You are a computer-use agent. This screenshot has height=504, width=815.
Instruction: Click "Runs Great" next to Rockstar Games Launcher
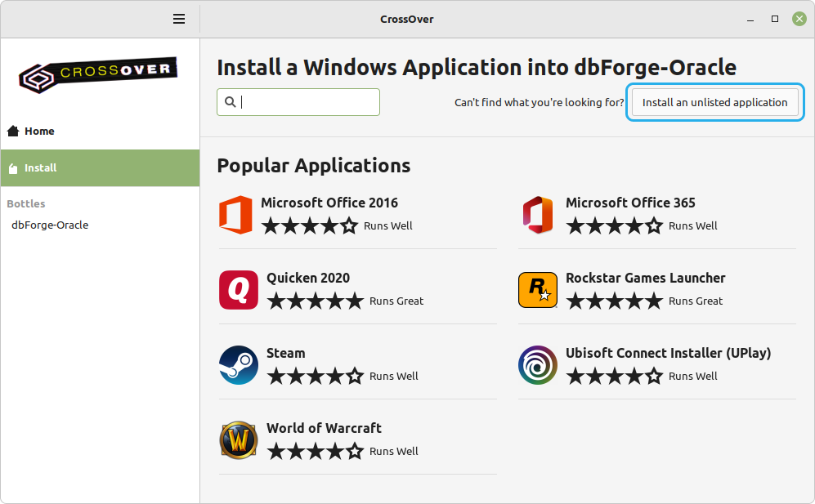pos(696,301)
